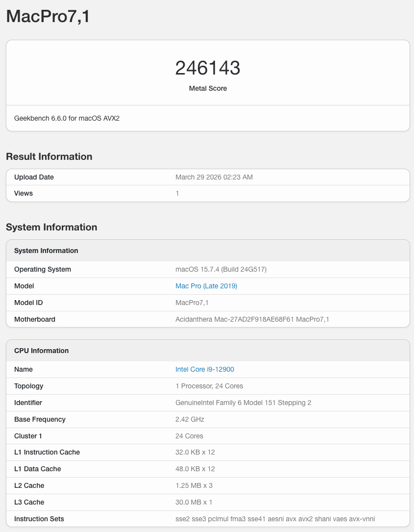Click the Topology value 1 Processor, 24 Cores

click(209, 386)
